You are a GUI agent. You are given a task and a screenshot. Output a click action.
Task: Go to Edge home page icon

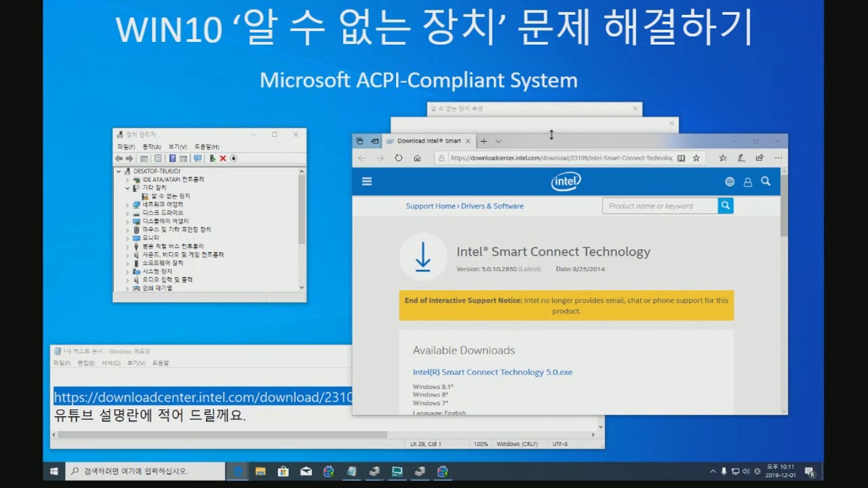pyautogui.click(x=417, y=158)
